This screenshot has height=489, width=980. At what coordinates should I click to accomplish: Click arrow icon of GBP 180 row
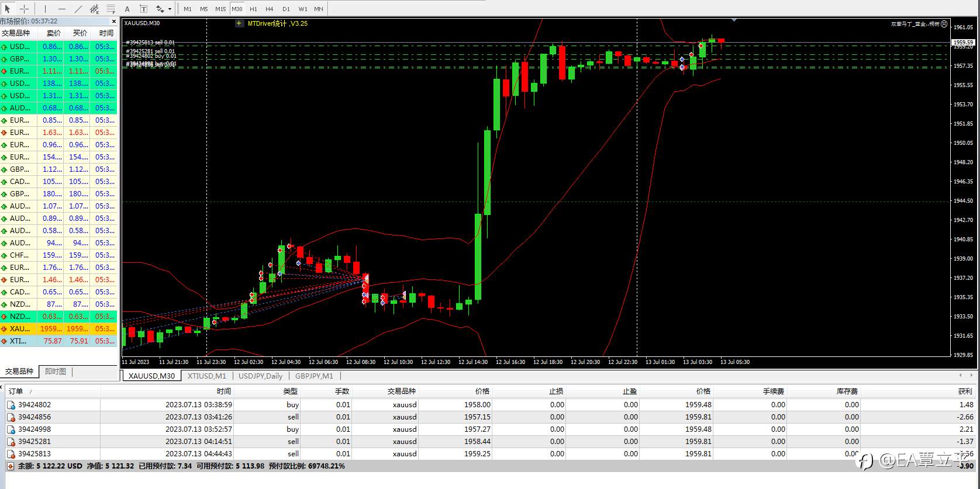click(4, 194)
